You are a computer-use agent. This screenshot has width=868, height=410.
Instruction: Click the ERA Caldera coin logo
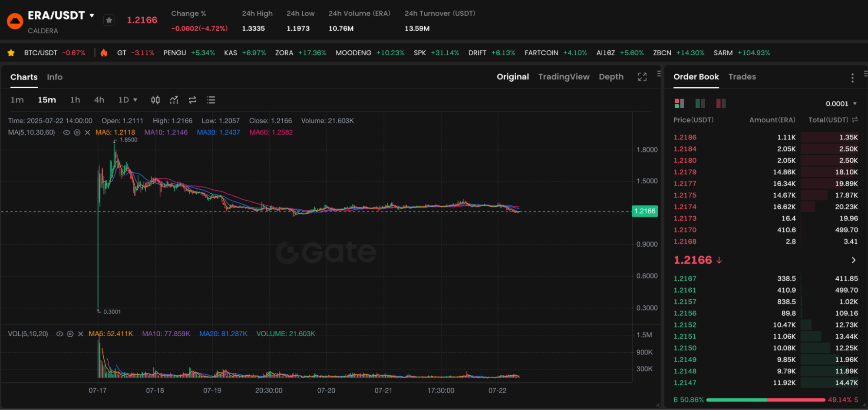pyautogui.click(x=15, y=21)
